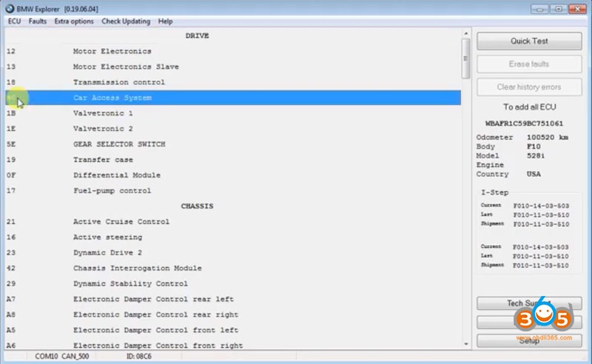Click the ID: 08C6 status bar entry

click(x=139, y=356)
